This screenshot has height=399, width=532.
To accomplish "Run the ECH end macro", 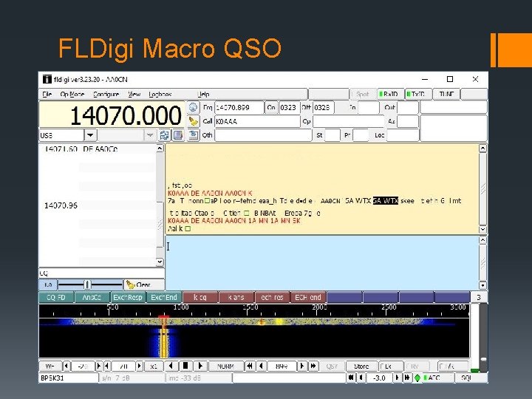I will click(308, 298).
